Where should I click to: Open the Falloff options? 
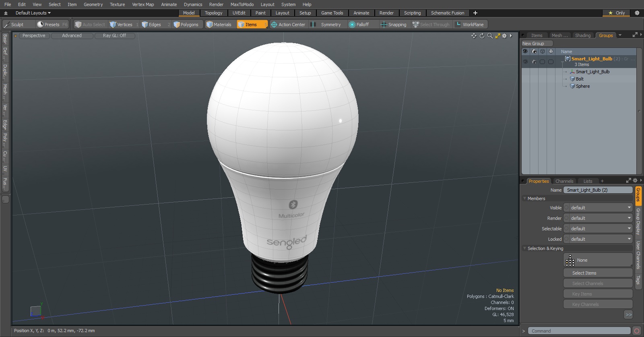pyautogui.click(x=362, y=25)
